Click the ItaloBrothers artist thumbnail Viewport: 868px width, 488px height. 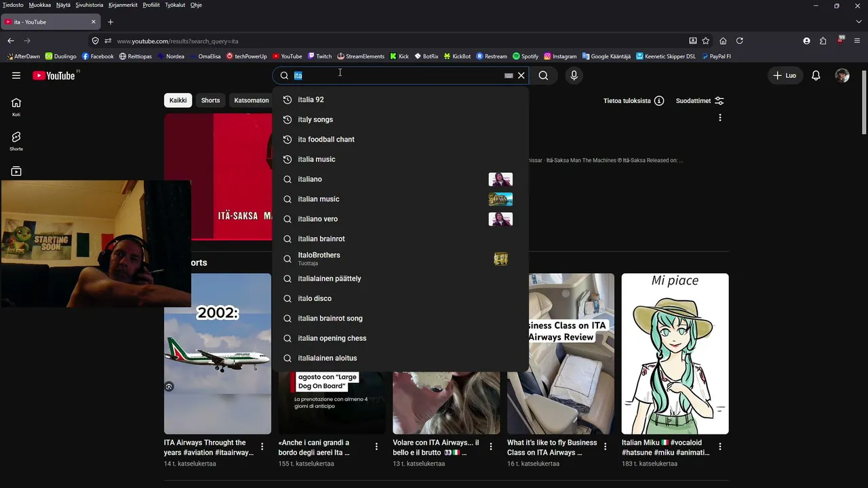tap(500, 259)
